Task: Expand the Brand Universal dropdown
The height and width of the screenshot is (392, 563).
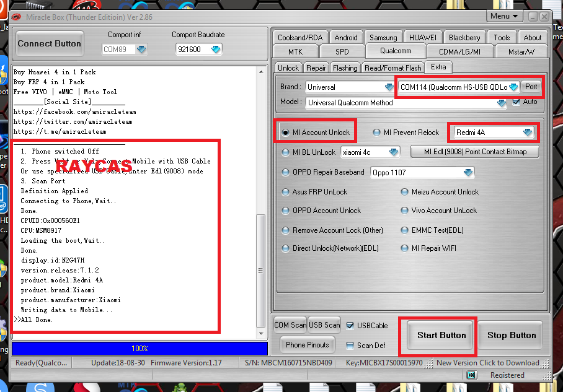Action: click(x=389, y=87)
